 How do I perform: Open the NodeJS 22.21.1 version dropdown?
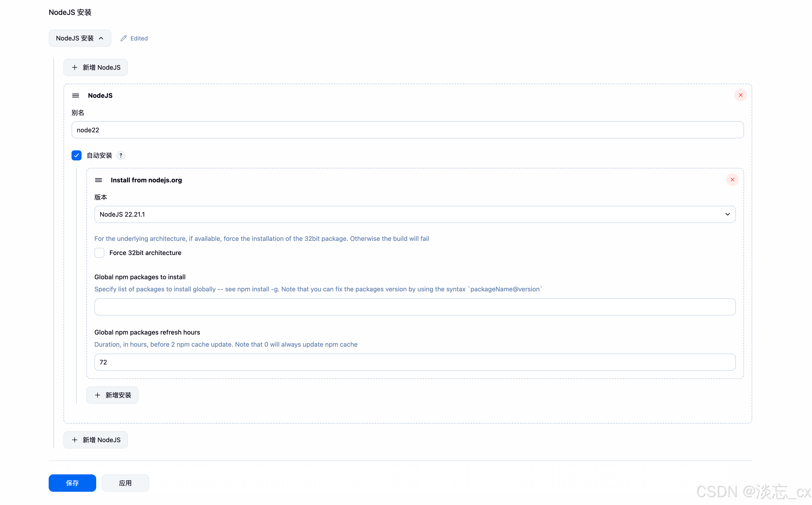(x=401, y=214)
